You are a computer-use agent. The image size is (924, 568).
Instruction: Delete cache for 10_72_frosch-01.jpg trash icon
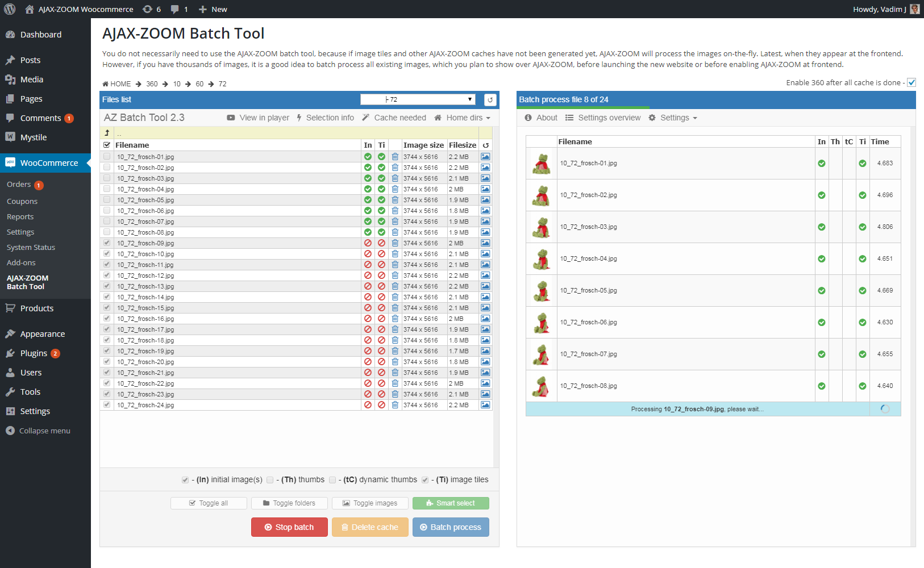[x=395, y=157]
